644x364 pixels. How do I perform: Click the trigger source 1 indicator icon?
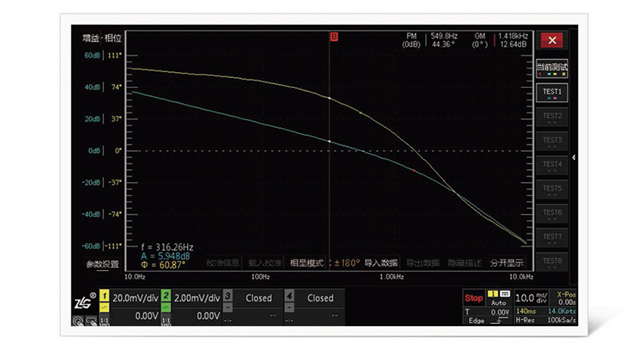coord(493,293)
